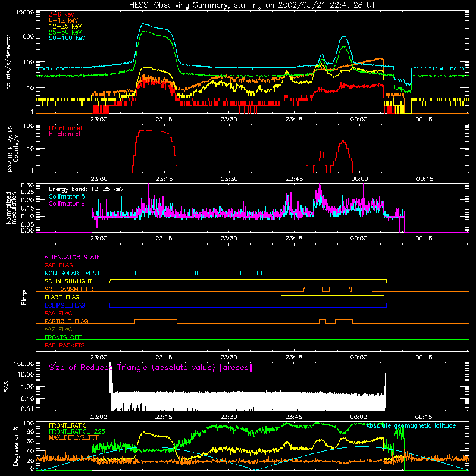Select the 25-50 keV legend entry

65,32
